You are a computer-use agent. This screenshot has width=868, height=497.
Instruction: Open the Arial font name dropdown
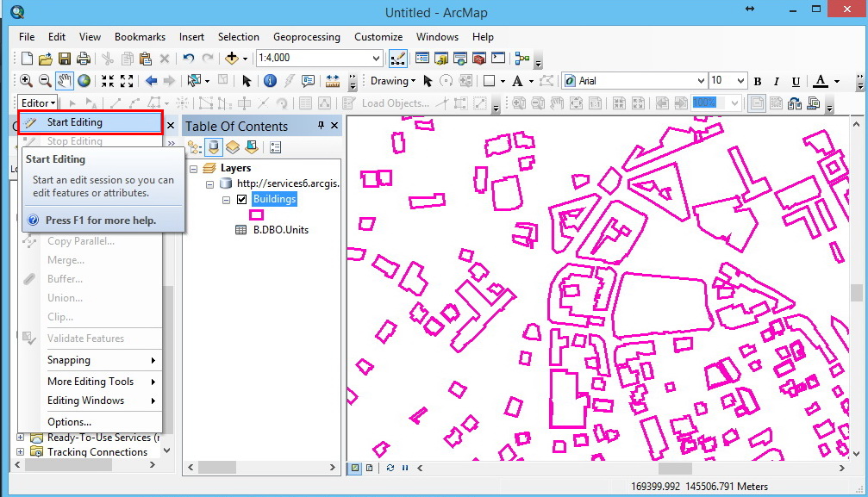[701, 81]
